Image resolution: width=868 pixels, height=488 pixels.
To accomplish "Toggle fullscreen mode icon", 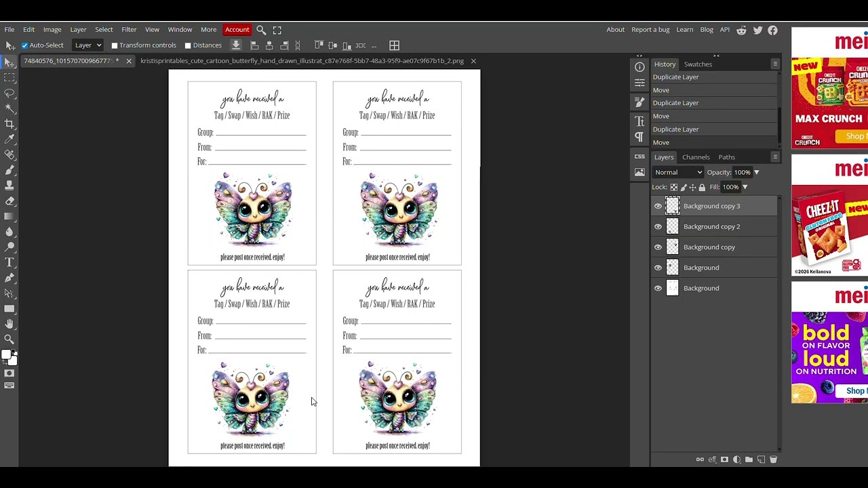I will tap(277, 30).
